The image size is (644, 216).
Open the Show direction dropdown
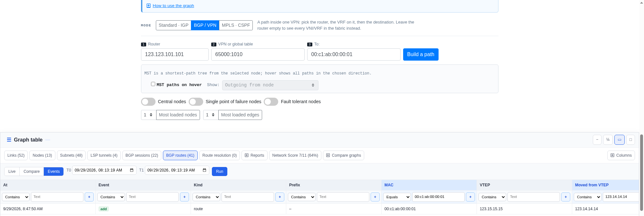(270, 85)
